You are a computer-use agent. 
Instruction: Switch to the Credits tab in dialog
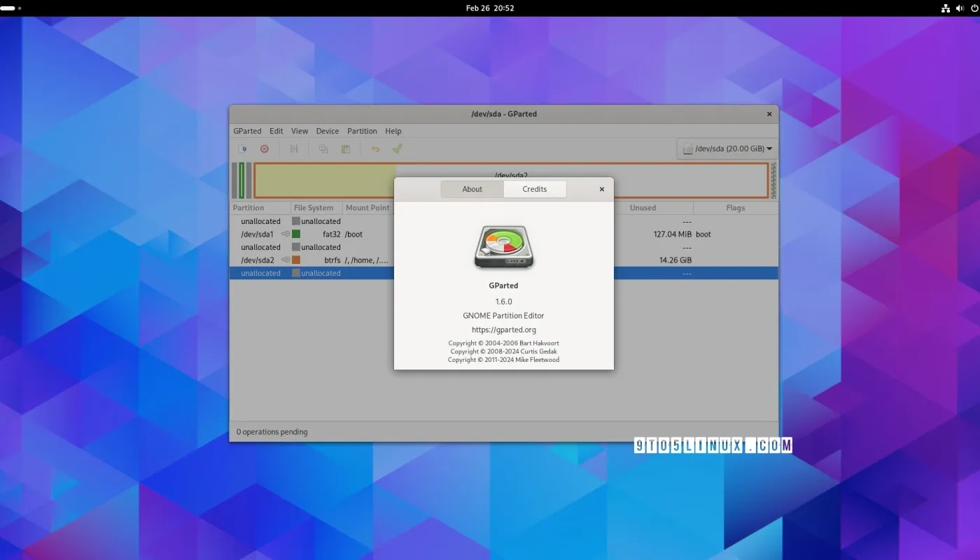[x=535, y=189]
